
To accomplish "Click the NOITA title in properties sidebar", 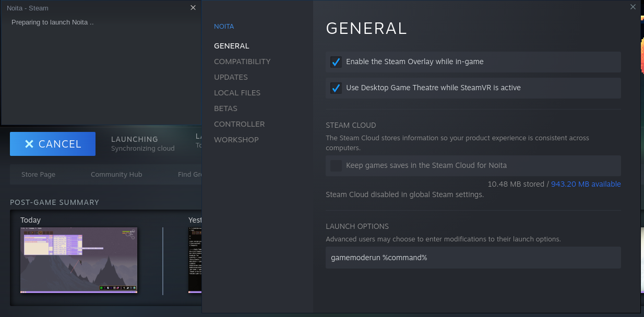I will 224,27.
